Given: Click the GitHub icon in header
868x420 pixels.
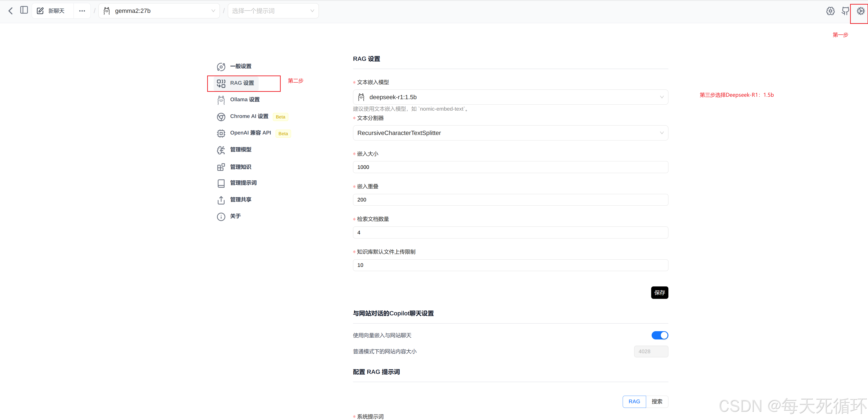Looking at the screenshot, I should pos(845,11).
